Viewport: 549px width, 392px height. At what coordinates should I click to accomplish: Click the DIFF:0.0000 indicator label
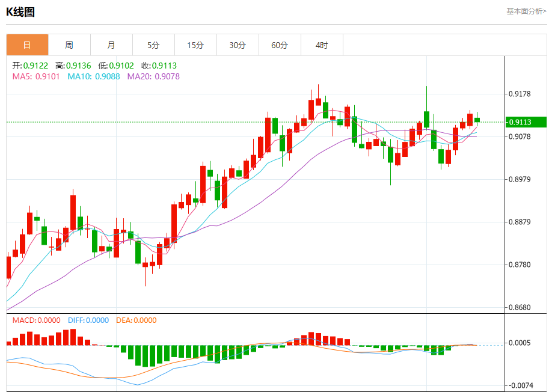point(88,320)
